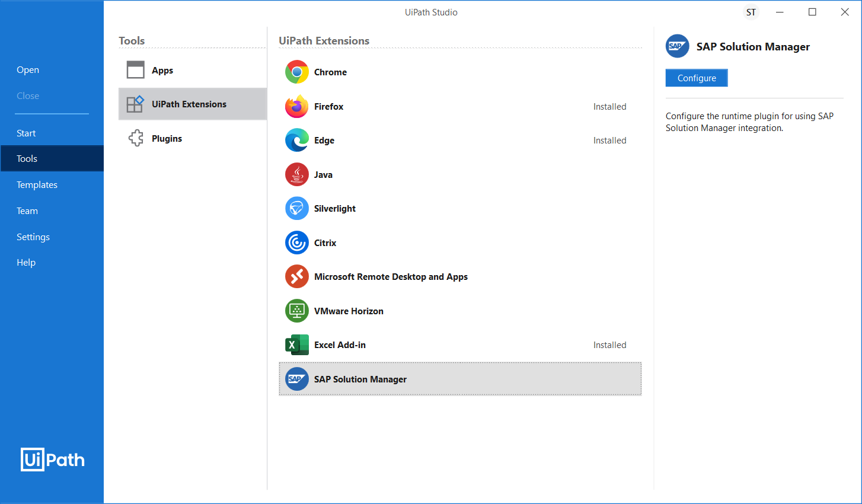Click the Team sidebar item
The width and height of the screenshot is (862, 504).
[x=27, y=211]
